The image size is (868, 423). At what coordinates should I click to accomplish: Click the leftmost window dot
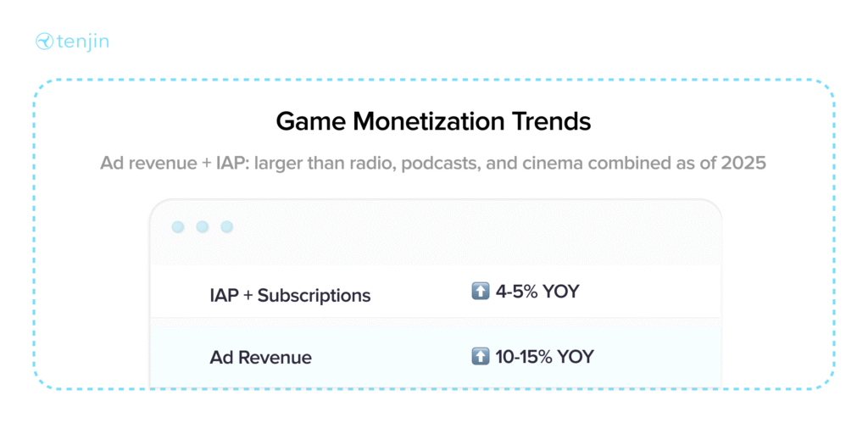(178, 226)
